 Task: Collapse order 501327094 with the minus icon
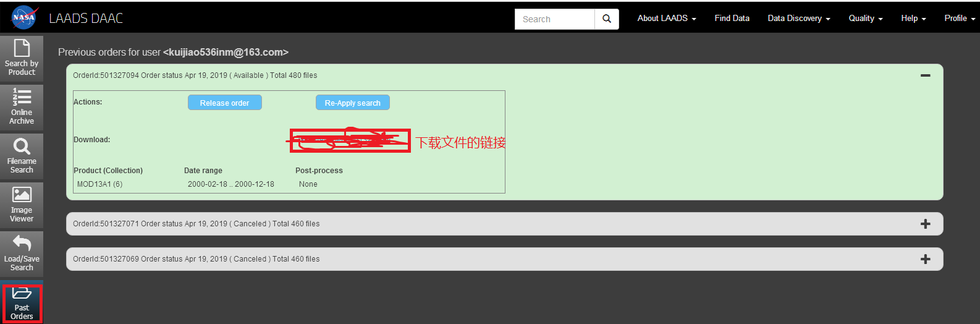tap(926, 75)
